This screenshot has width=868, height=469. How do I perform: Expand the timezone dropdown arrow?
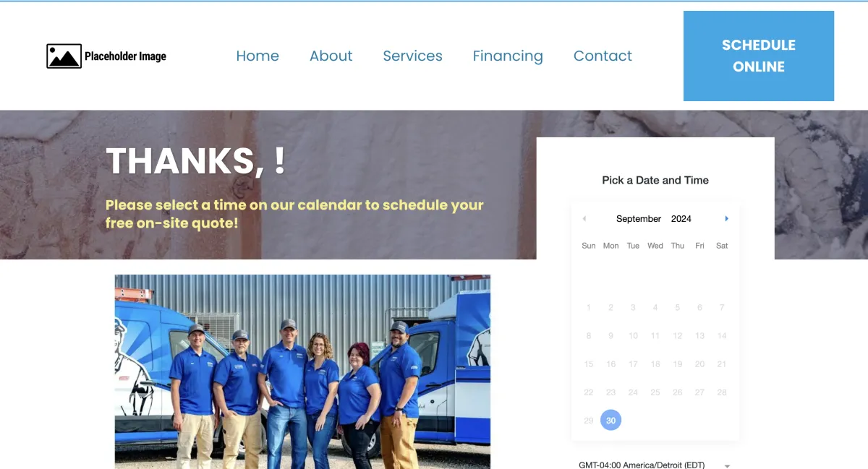click(727, 466)
